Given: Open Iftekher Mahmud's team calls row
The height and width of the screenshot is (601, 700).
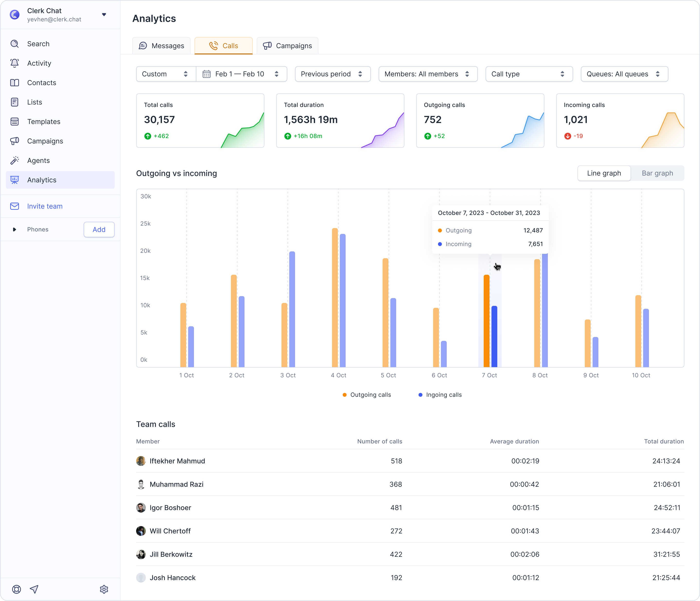Looking at the screenshot, I should click(410, 461).
